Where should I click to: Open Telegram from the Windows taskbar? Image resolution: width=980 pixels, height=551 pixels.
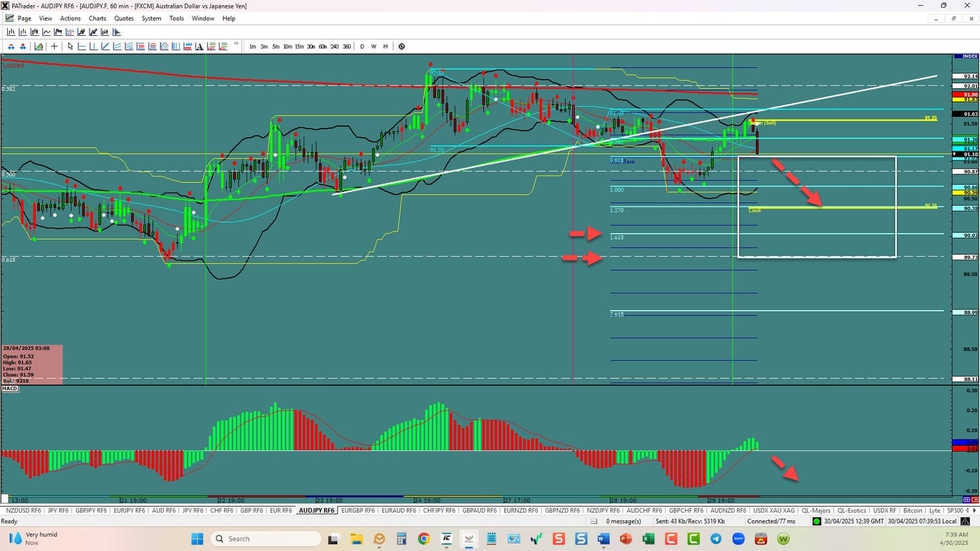[x=716, y=539]
